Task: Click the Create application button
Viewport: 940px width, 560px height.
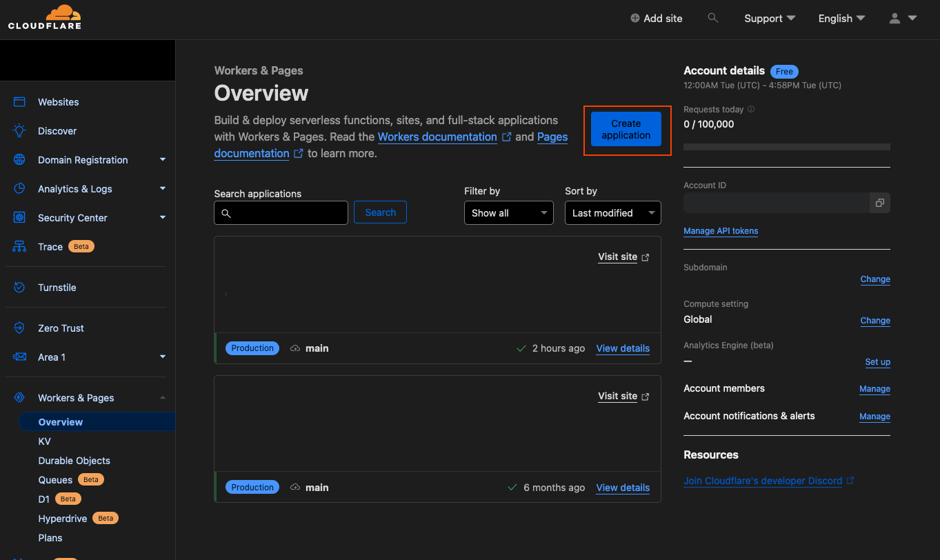Action: pos(626,130)
